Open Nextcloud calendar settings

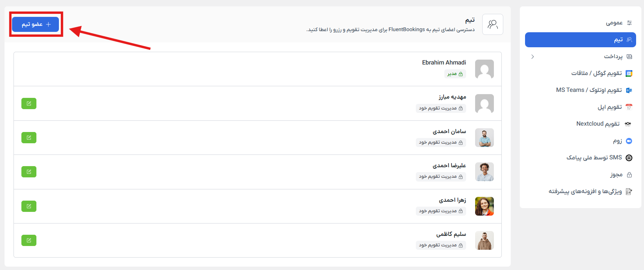point(598,124)
